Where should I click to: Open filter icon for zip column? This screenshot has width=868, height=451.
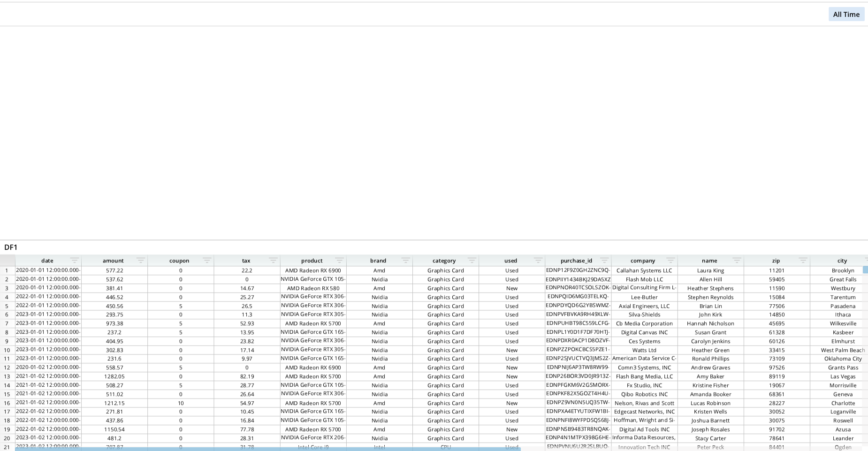[803, 260]
